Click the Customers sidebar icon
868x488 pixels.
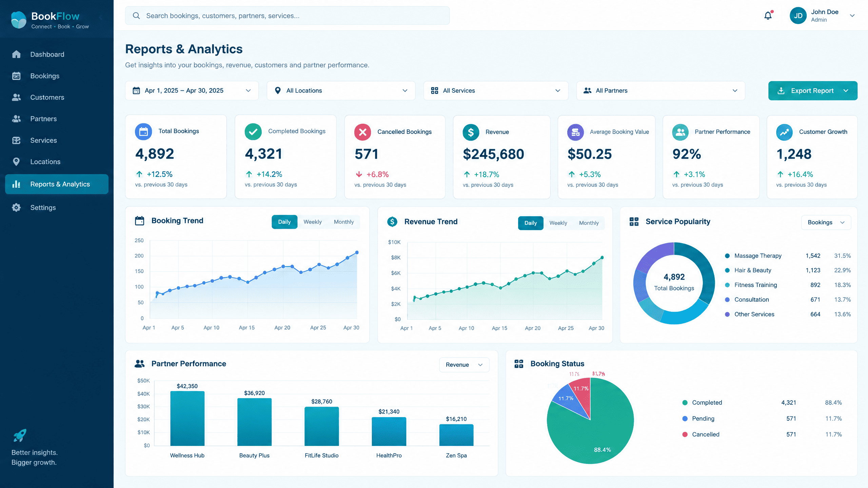click(16, 97)
